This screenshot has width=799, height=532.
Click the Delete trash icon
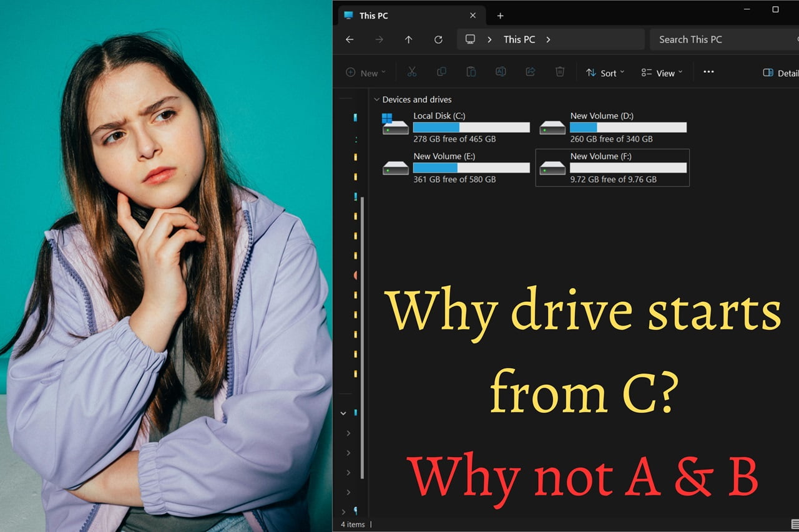[560, 72]
